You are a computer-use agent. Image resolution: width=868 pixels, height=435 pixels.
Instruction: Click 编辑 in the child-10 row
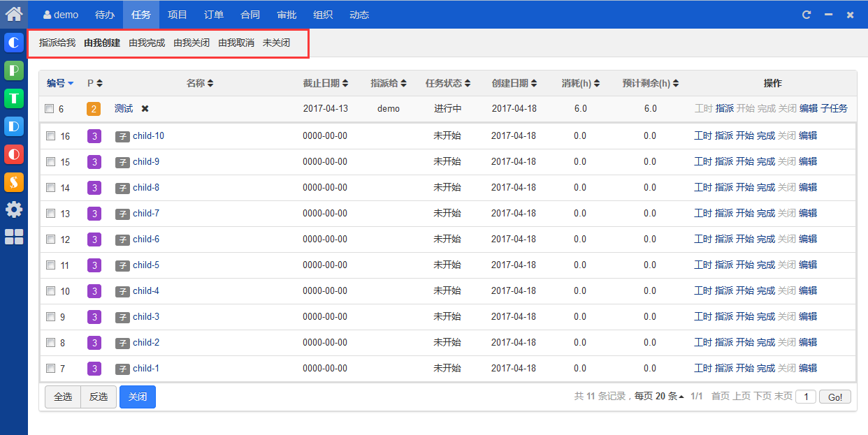pos(808,136)
